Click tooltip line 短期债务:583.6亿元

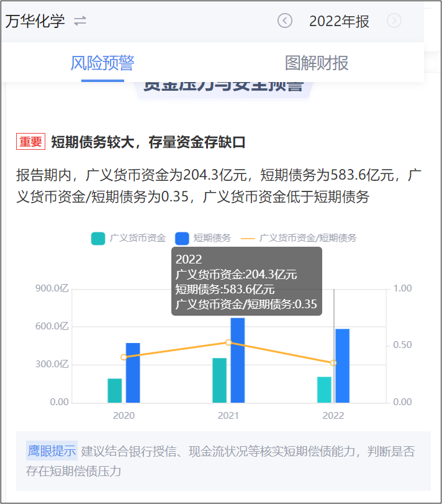(x=225, y=290)
